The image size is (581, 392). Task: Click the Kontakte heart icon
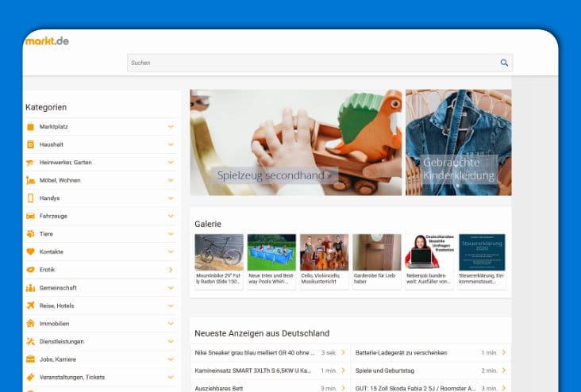[x=30, y=252]
